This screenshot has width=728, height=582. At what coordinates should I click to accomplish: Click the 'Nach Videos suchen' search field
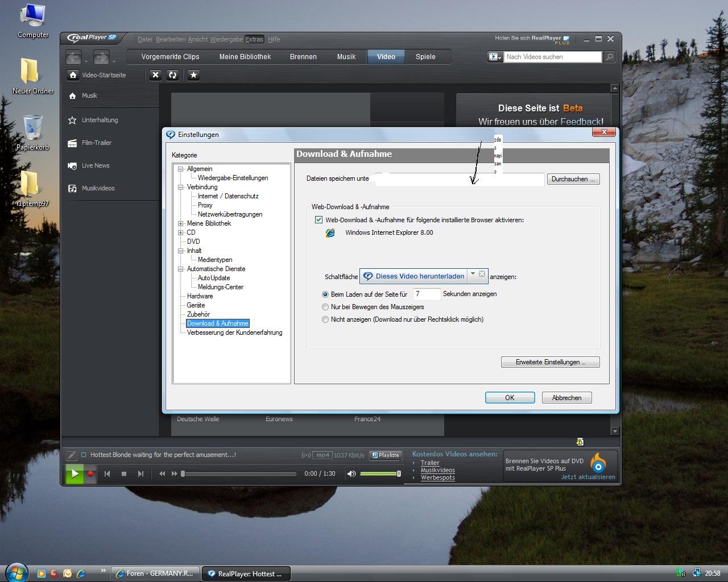[x=552, y=57]
